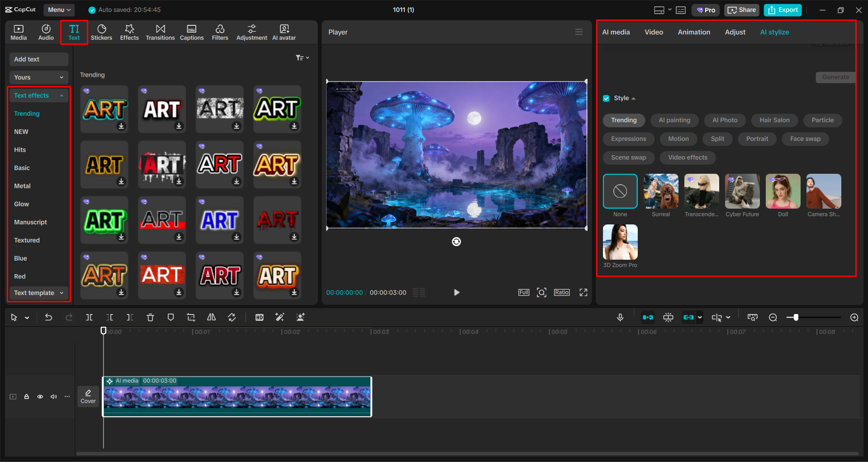This screenshot has height=462, width=868.
Task: Click the Voiceover microphone icon
Action: (620, 317)
